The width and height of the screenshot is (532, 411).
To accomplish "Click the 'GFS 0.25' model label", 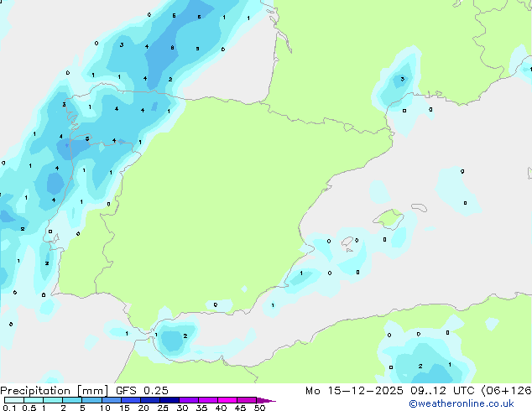I will [142, 391].
